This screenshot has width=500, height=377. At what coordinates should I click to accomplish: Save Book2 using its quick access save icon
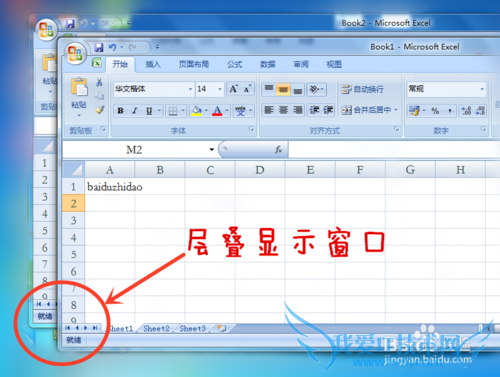[x=70, y=24]
